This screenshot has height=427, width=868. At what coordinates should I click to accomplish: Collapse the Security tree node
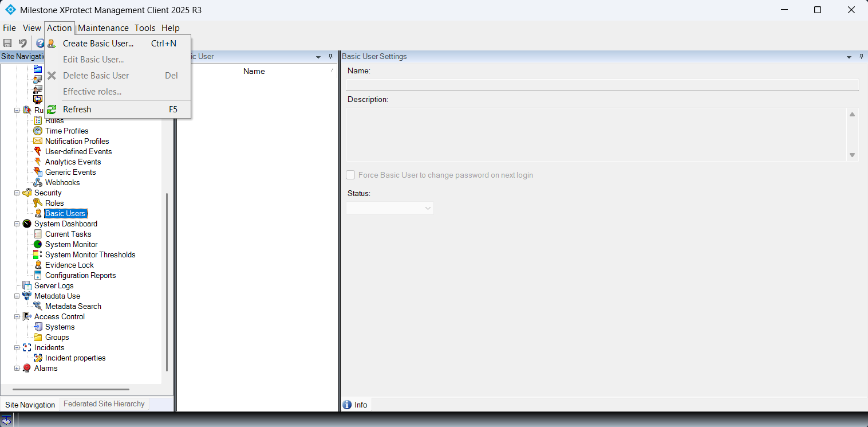17,193
